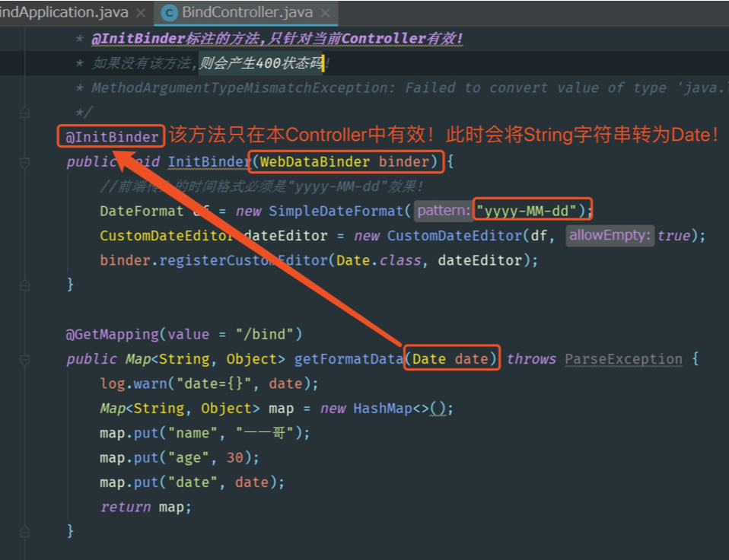
Task: Click the Date date parameter in getFormatData
Action: 450,358
